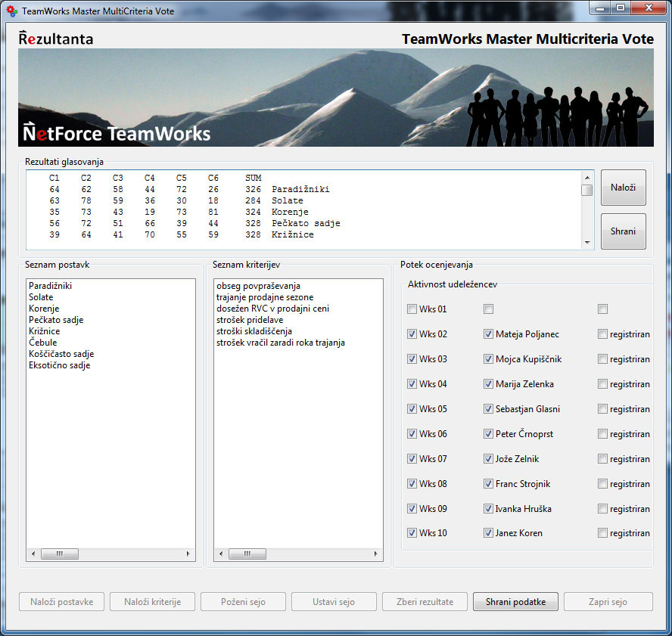
Task: Click the Naloži postavke button
Action: click(62, 602)
